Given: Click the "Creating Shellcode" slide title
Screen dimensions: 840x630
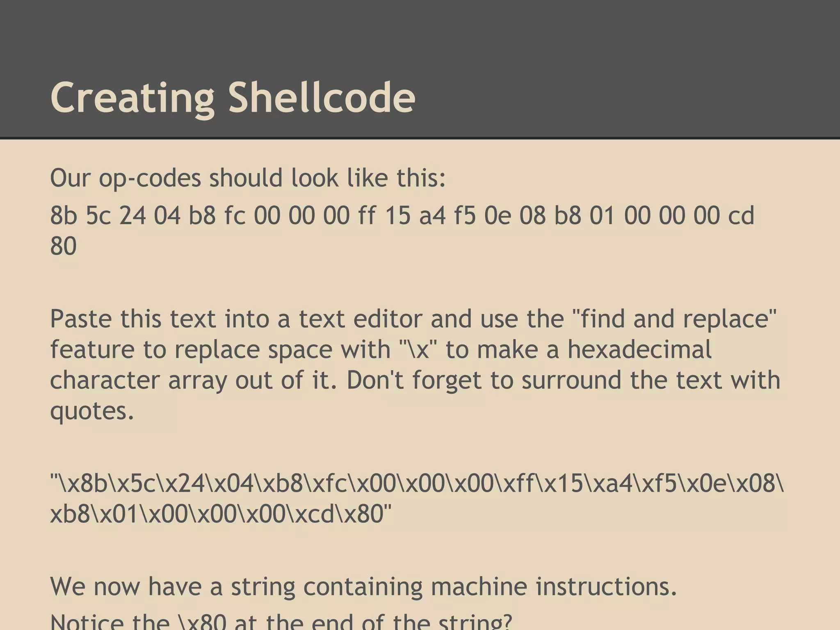Looking at the screenshot, I should tap(233, 98).
